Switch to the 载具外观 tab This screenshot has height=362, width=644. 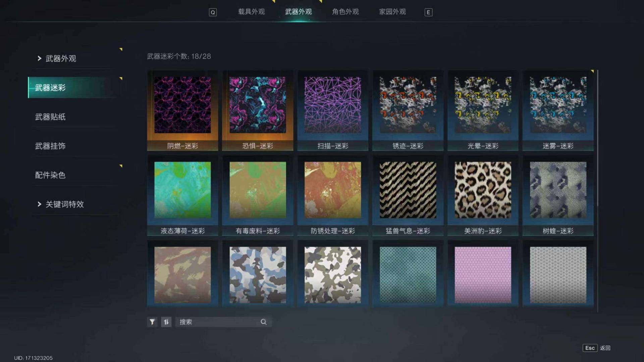pyautogui.click(x=251, y=12)
